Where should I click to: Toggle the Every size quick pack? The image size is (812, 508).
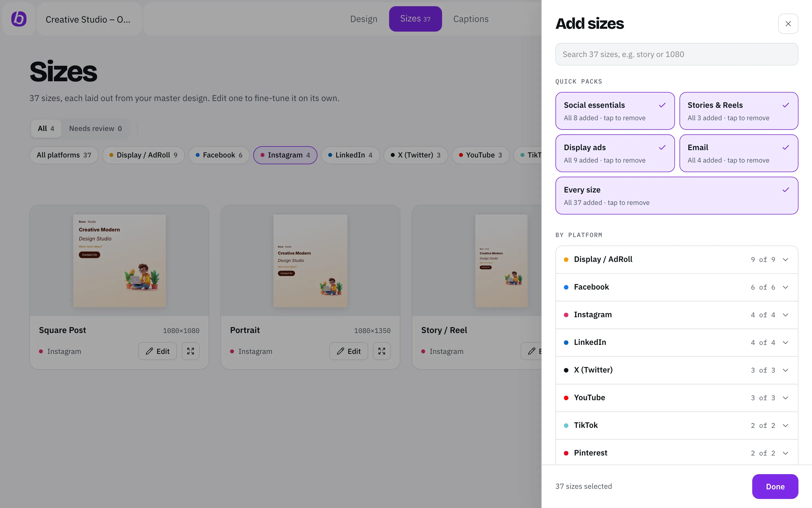pos(677,196)
